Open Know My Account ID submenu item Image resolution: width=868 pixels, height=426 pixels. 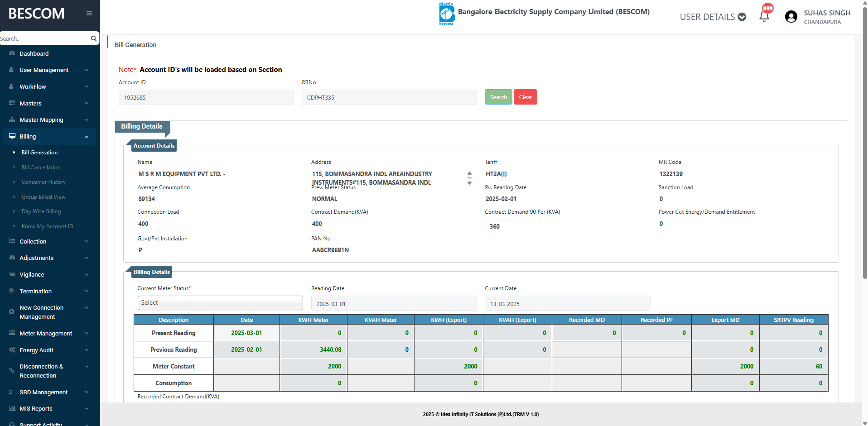pos(48,226)
